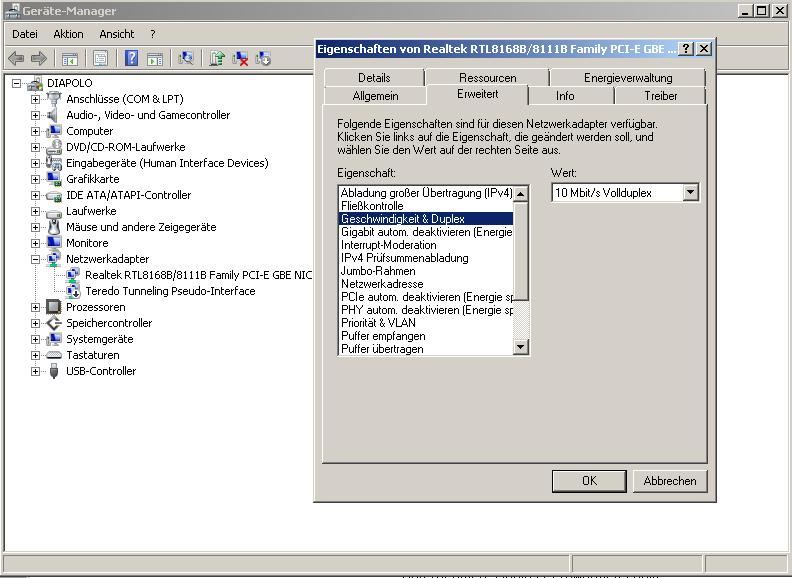Open the Aktion menu

68,34
